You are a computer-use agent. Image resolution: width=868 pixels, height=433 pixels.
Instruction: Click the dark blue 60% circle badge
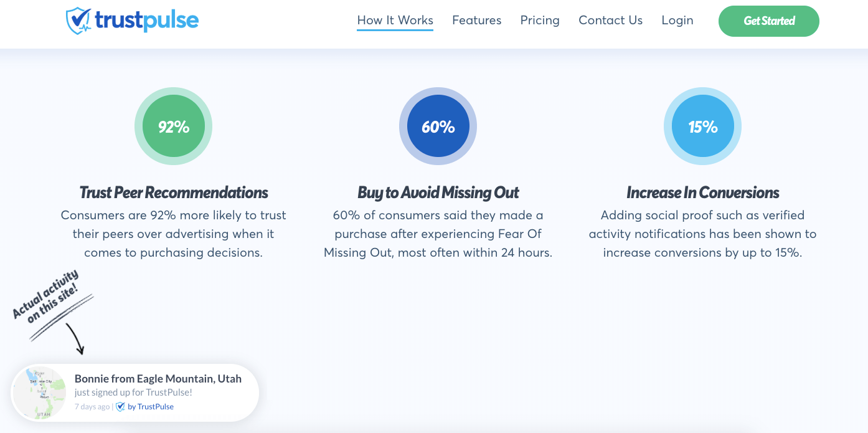point(438,126)
